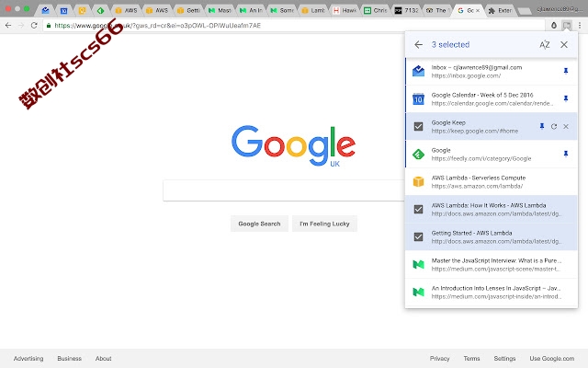The image size is (588, 368).
Task: Switch to the Mast browser tab
Action: click(220, 10)
